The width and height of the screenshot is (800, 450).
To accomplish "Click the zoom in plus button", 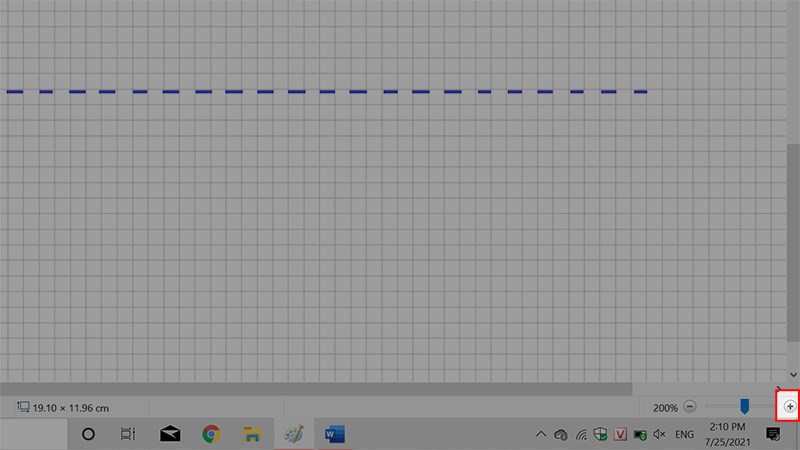I will 790,407.
